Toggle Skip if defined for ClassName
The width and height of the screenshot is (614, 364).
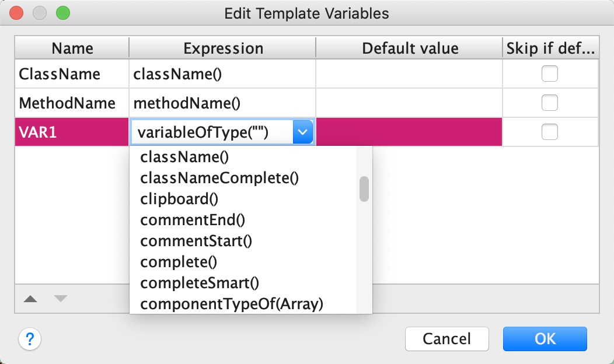pos(549,74)
